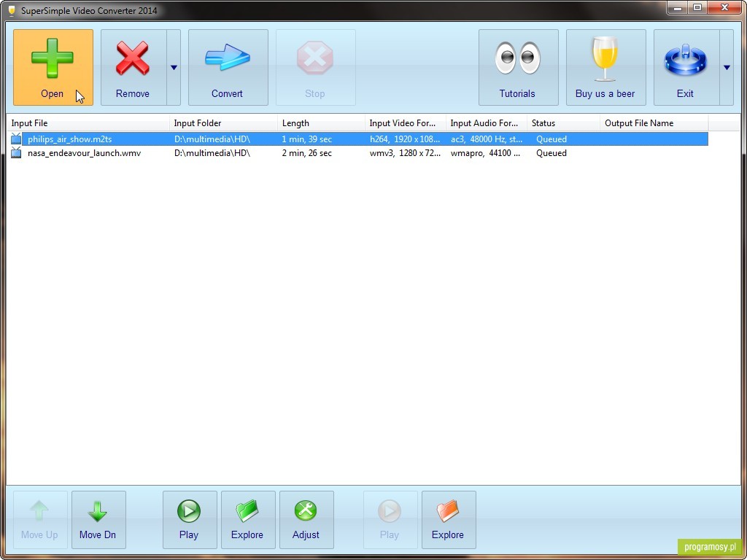Click the D:\multimedia\HD\ folder of the nasa row
Screen dimensions: 747x560
coord(212,153)
